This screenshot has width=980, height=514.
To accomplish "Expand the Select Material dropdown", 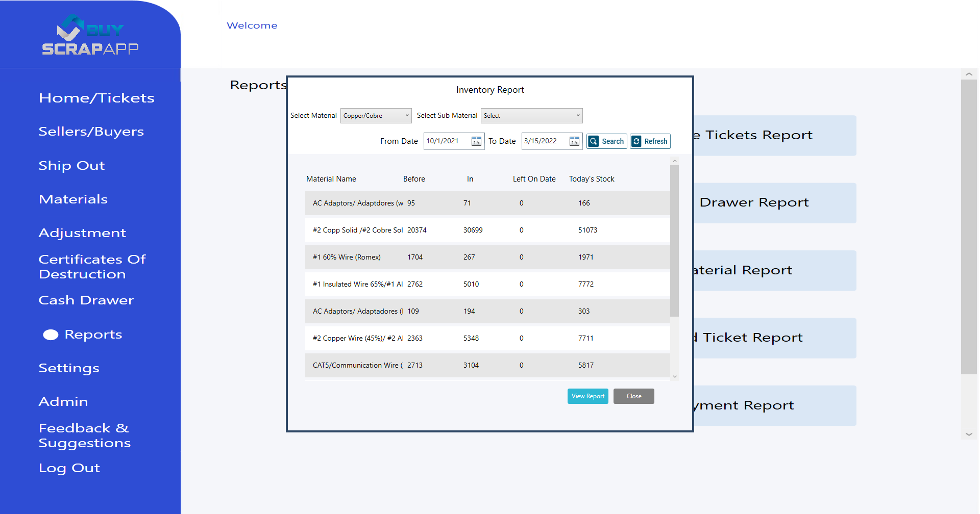I will pos(376,116).
